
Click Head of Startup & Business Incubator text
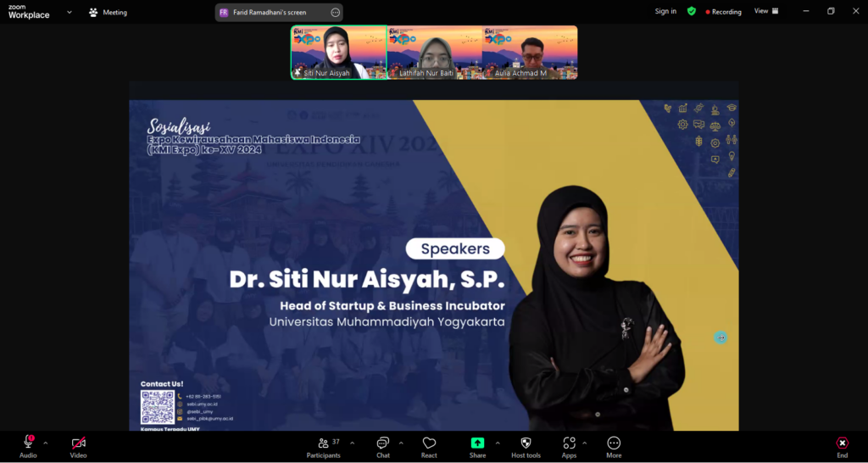392,306
